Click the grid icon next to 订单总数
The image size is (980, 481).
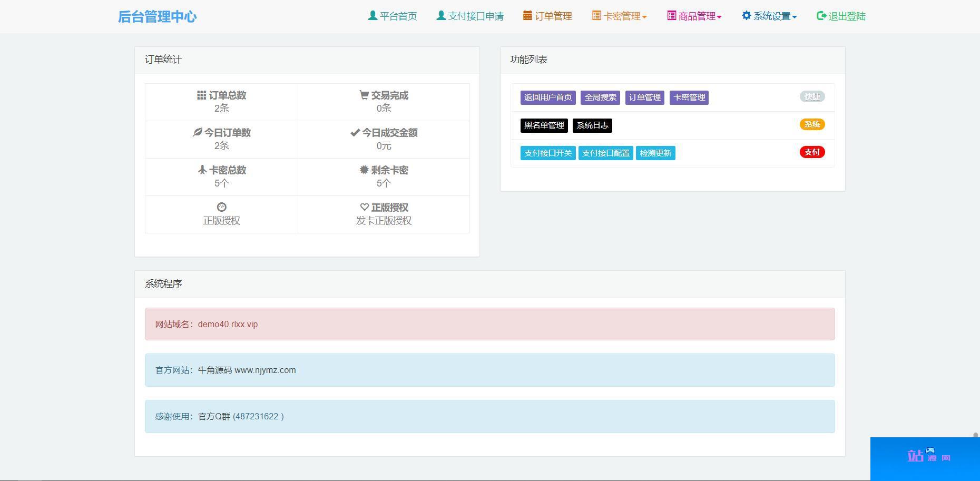point(202,95)
